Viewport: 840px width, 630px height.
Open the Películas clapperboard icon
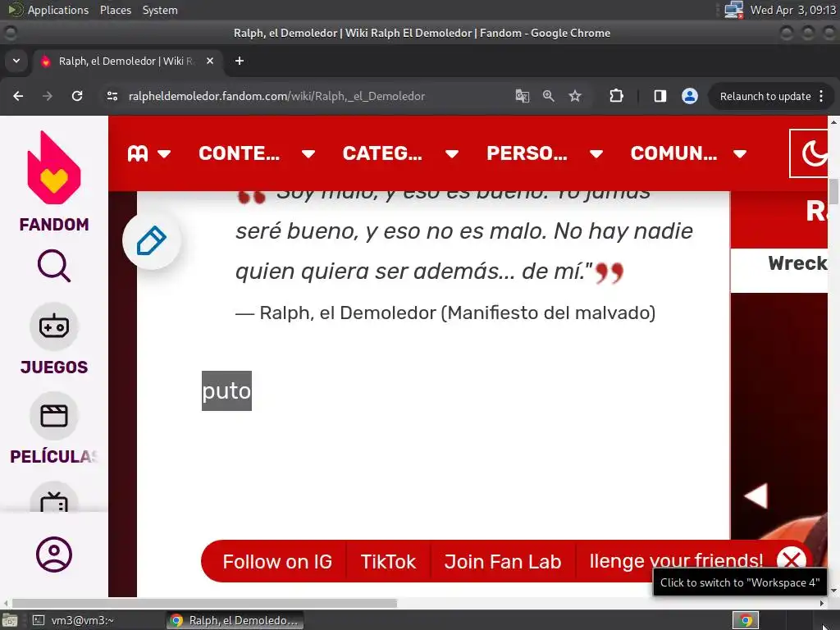(53, 416)
